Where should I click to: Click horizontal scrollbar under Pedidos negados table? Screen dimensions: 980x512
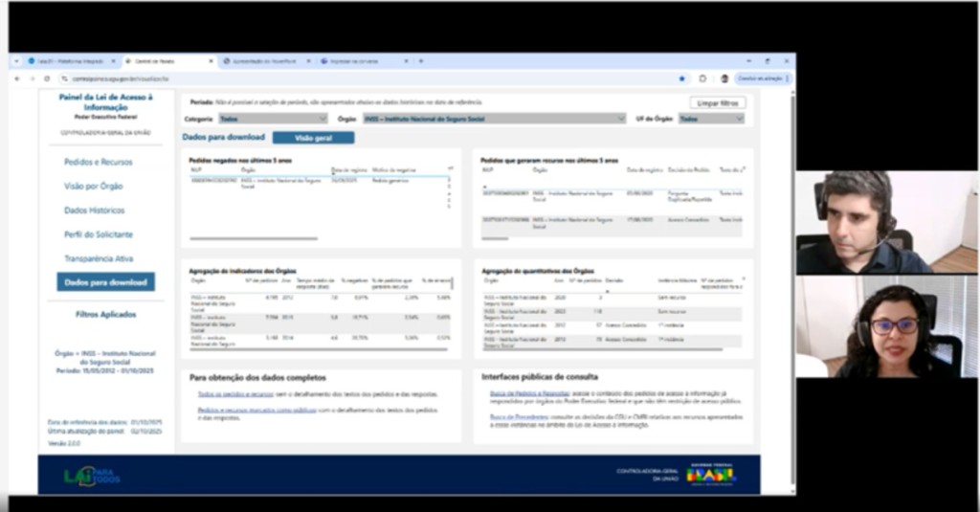[254, 238]
